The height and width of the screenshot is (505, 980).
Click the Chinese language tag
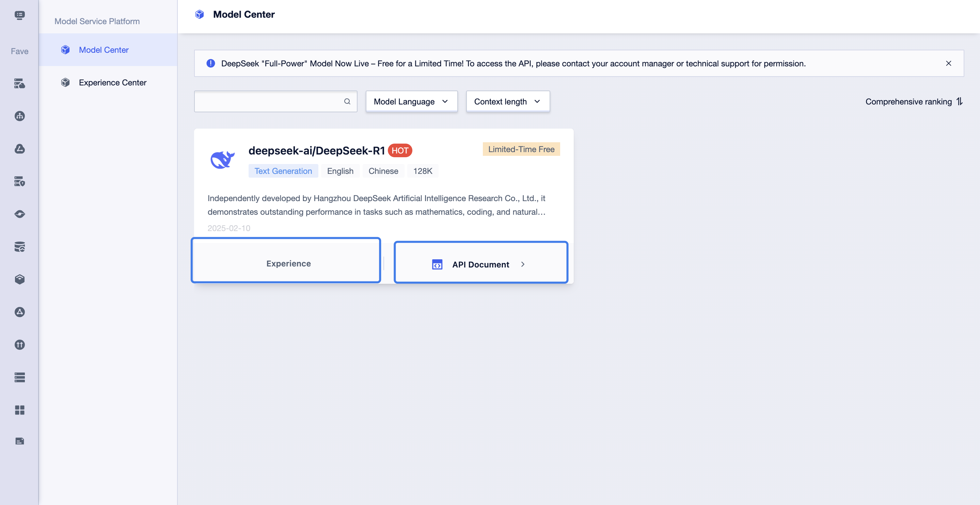(383, 171)
